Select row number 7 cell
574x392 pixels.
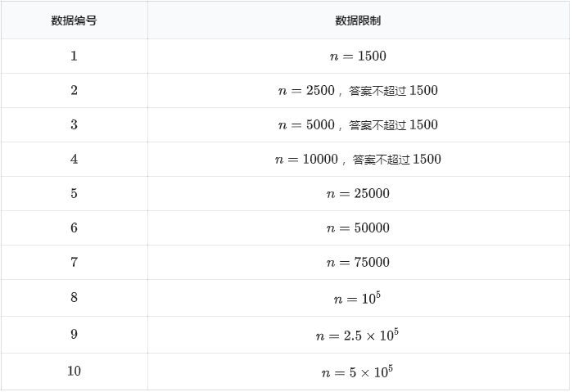[x=74, y=263]
